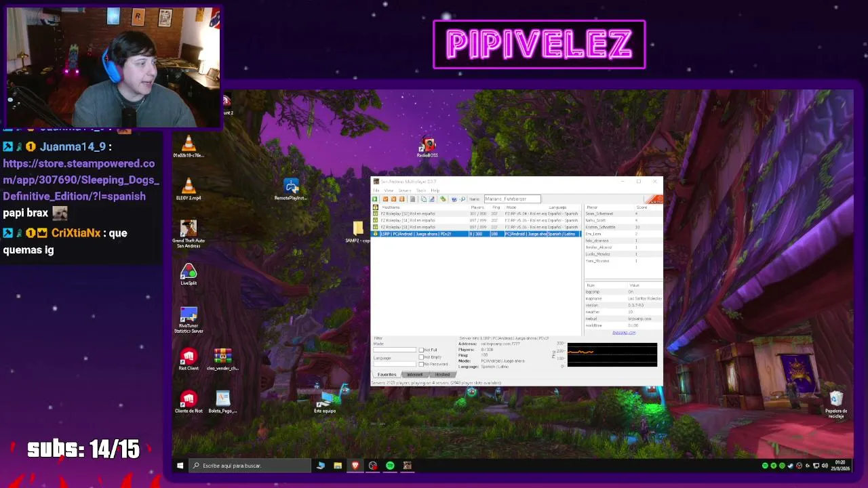
Task: Click the second orange server toolbar icon
Action: click(x=394, y=199)
